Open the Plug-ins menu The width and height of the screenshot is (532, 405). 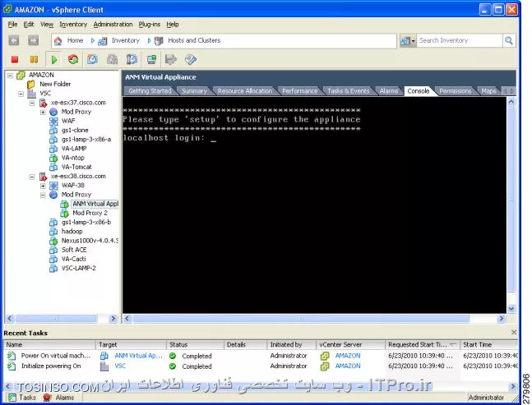tap(150, 25)
